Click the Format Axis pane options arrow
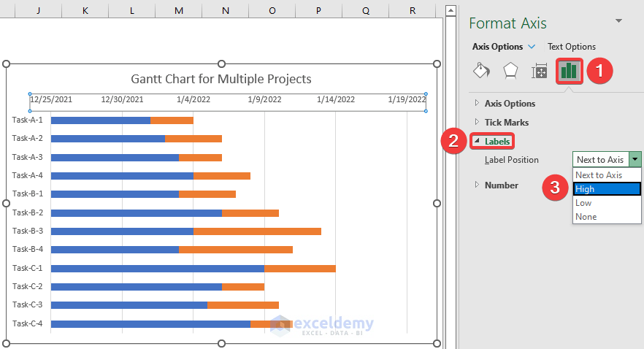The height and width of the screenshot is (349, 644). pos(619,22)
